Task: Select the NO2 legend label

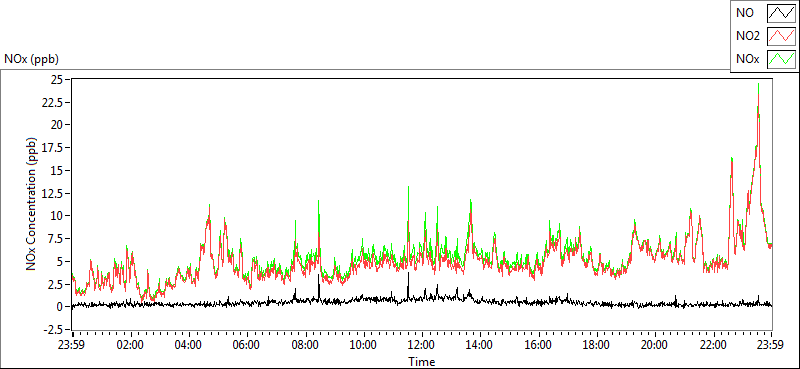Action: coord(748,36)
